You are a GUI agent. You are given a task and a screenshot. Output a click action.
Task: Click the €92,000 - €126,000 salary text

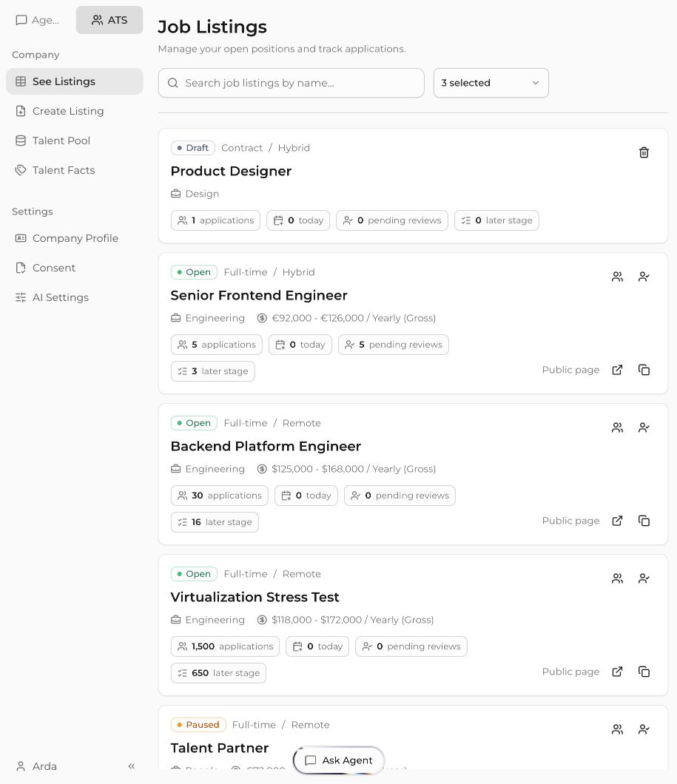click(354, 318)
